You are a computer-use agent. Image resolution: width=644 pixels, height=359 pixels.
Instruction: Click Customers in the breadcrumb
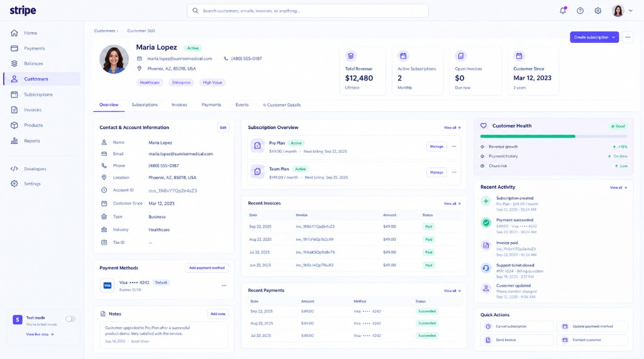click(x=104, y=31)
